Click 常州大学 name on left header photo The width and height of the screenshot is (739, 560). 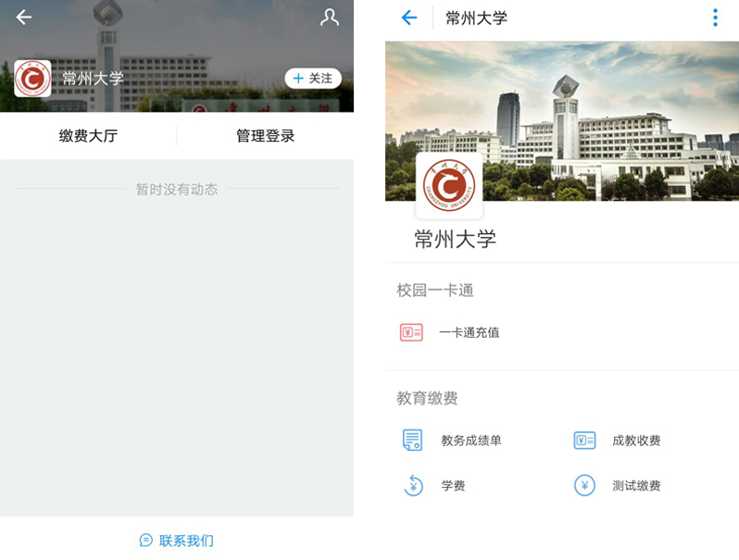93,78
